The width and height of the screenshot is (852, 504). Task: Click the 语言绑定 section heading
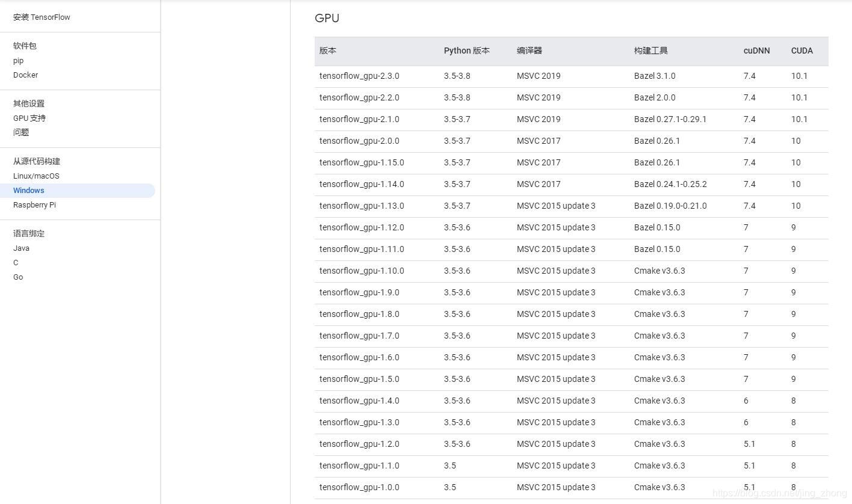pyautogui.click(x=29, y=233)
